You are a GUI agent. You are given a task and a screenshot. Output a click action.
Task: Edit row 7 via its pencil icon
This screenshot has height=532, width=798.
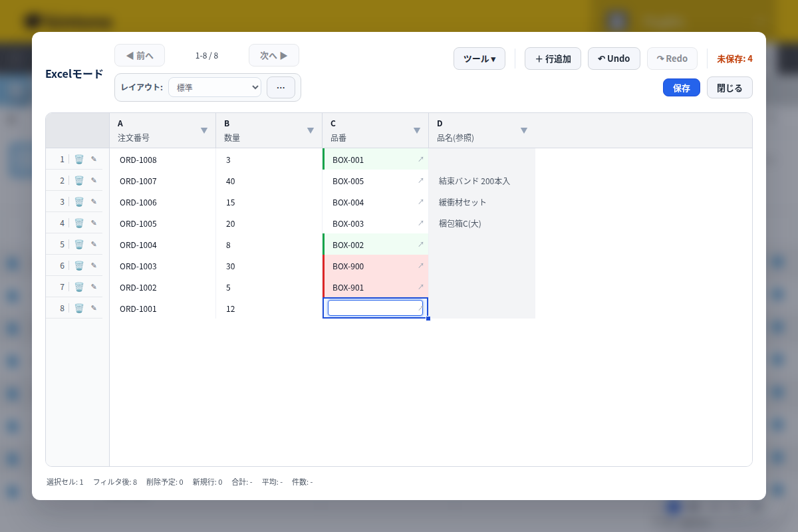[x=94, y=287]
